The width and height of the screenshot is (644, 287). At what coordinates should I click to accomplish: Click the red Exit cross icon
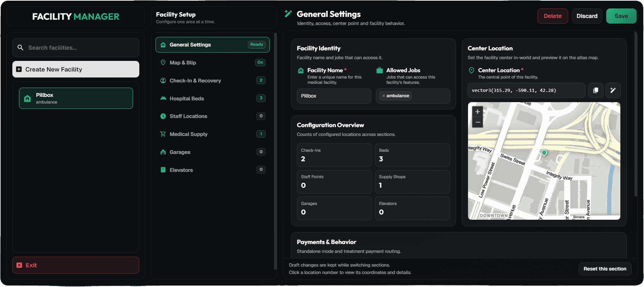click(x=19, y=265)
